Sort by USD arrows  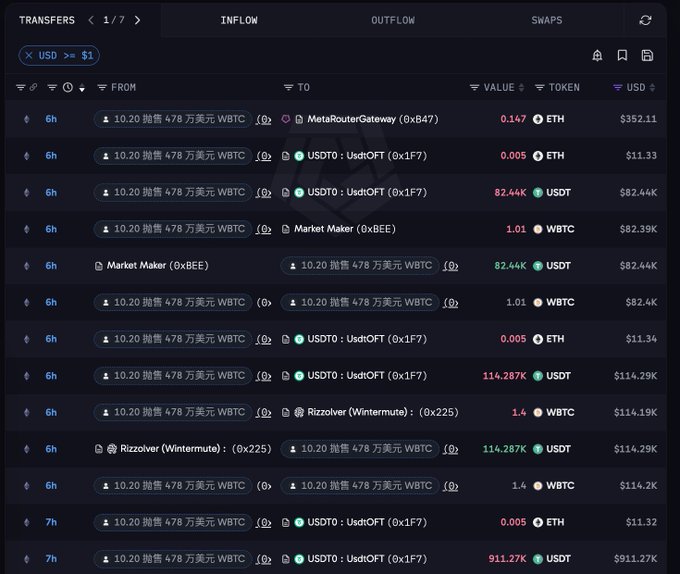click(x=652, y=88)
